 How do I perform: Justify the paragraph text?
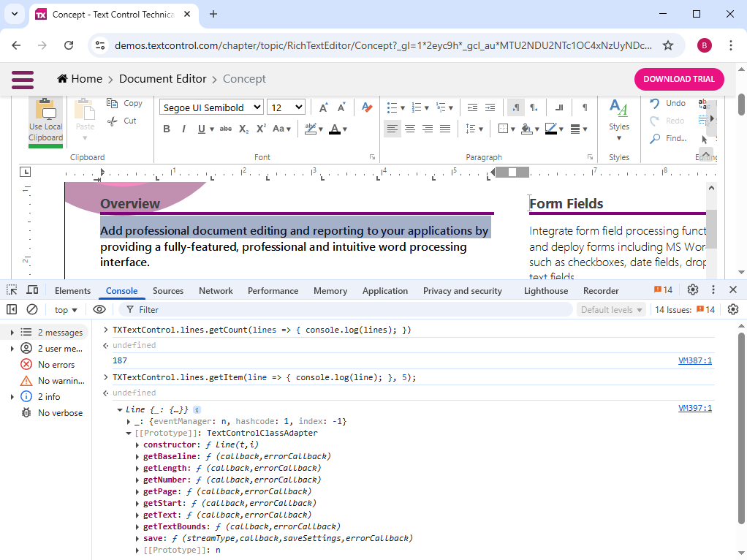click(444, 129)
